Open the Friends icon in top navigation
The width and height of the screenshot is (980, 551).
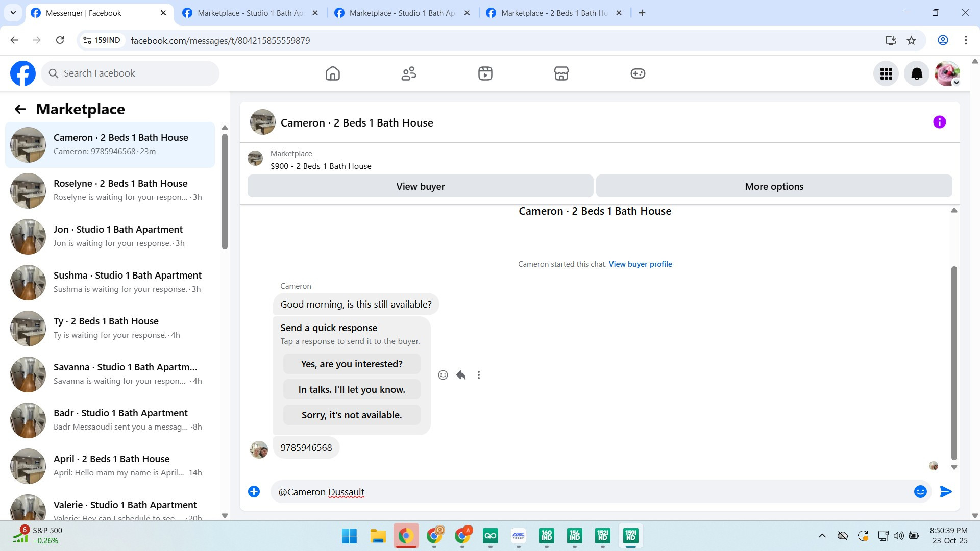point(409,73)
